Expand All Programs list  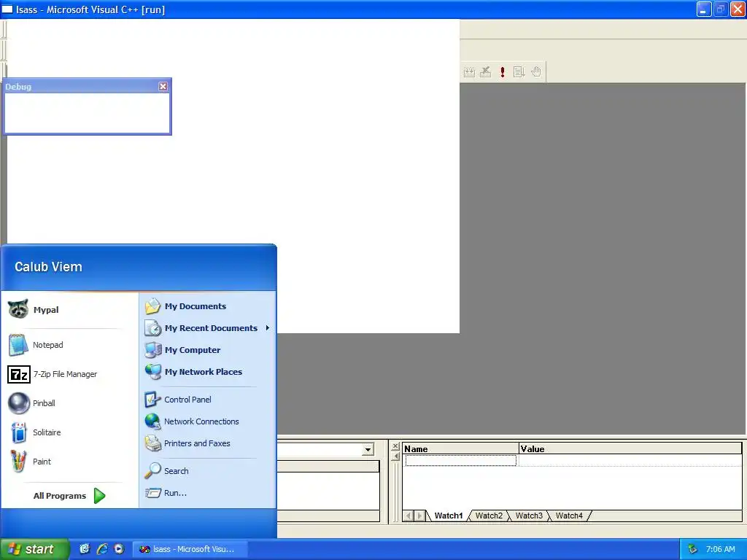(x=69, y=496)
